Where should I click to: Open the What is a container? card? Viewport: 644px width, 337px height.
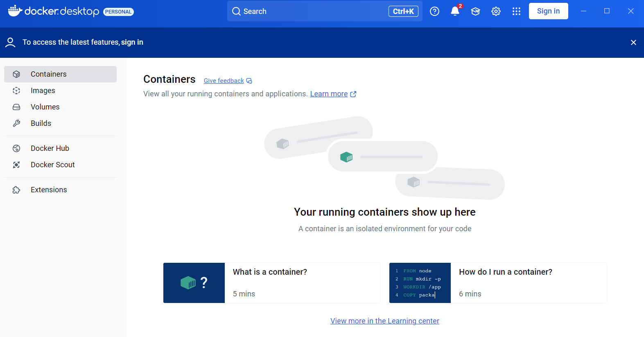(x=272, y=283)
